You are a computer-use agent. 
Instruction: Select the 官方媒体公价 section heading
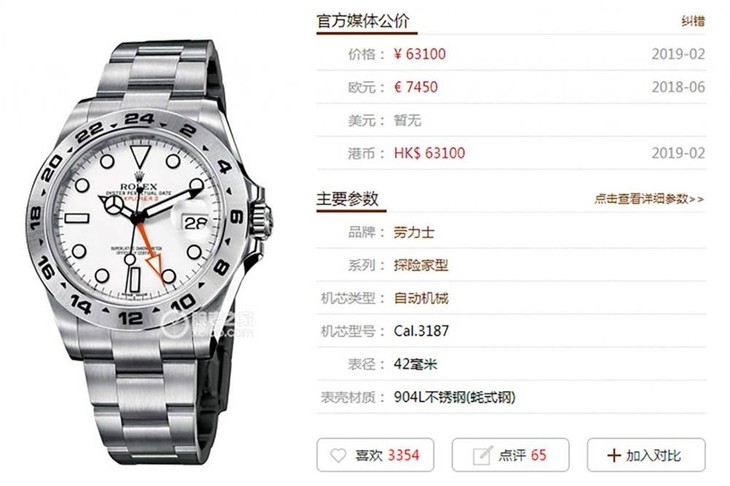click(x=363, y=21)
